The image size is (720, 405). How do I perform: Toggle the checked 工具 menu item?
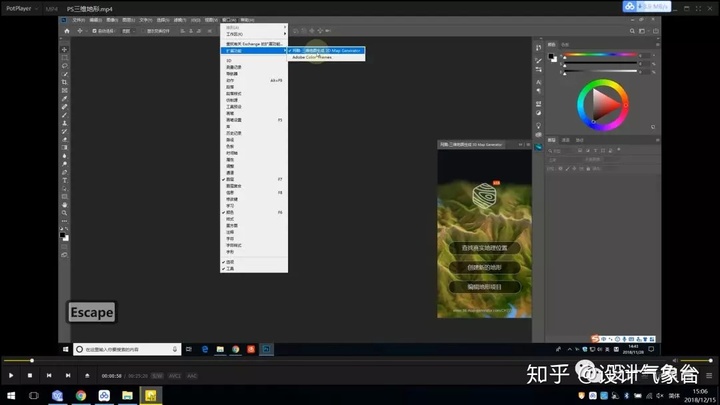[254, 269]
